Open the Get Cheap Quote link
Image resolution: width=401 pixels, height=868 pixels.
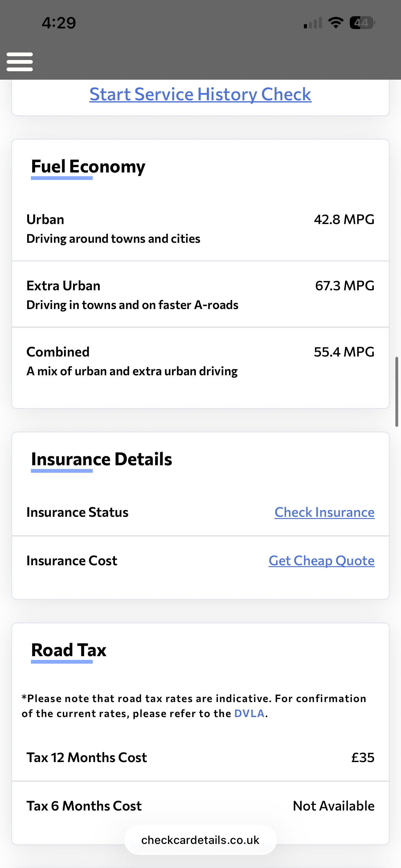321,561
